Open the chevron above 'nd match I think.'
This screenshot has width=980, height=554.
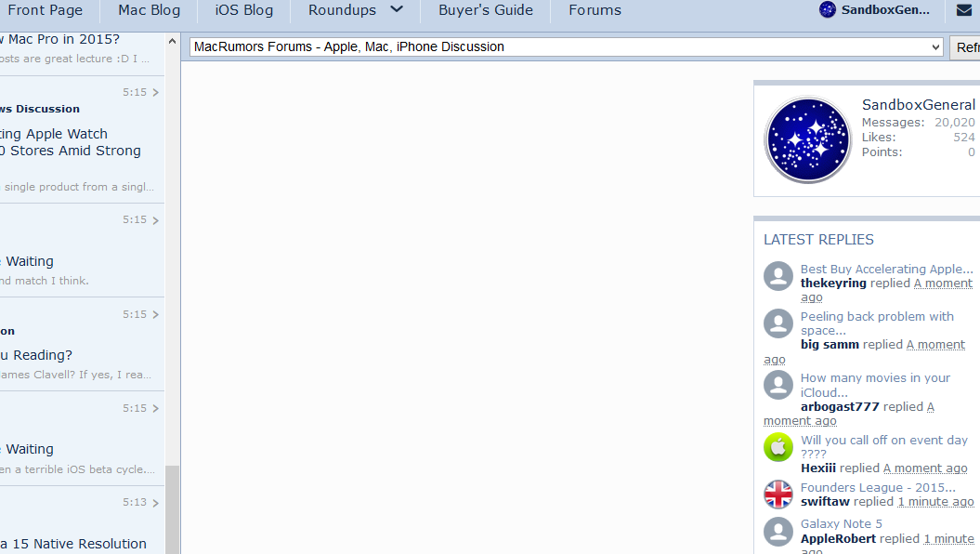(156, 220)
